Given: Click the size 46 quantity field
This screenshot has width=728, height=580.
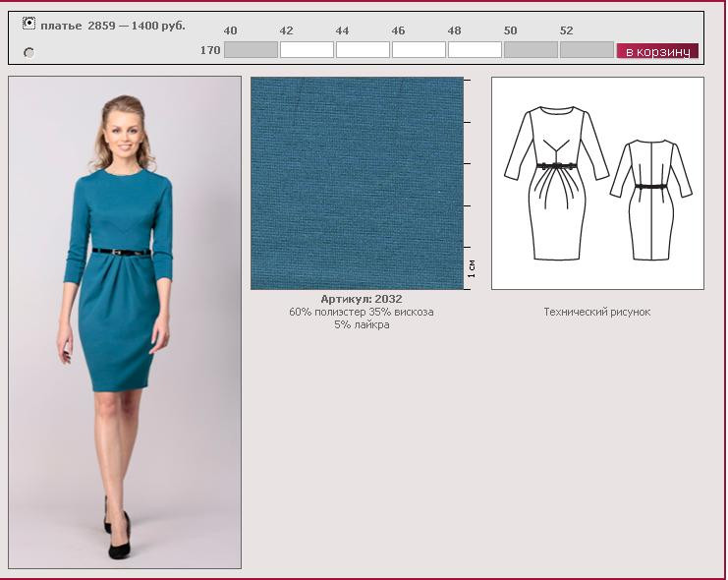Looking at the screenshot, I should pos(419,50).
